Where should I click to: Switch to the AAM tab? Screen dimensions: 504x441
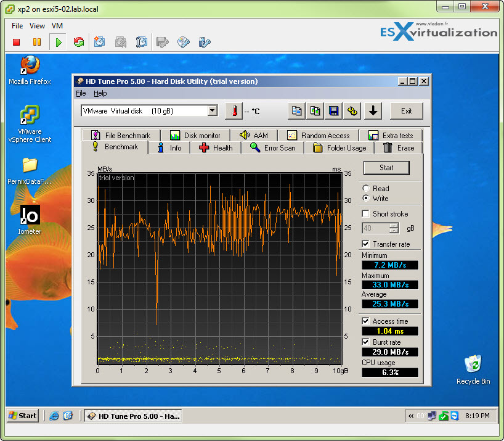click(x=254, y=135)
